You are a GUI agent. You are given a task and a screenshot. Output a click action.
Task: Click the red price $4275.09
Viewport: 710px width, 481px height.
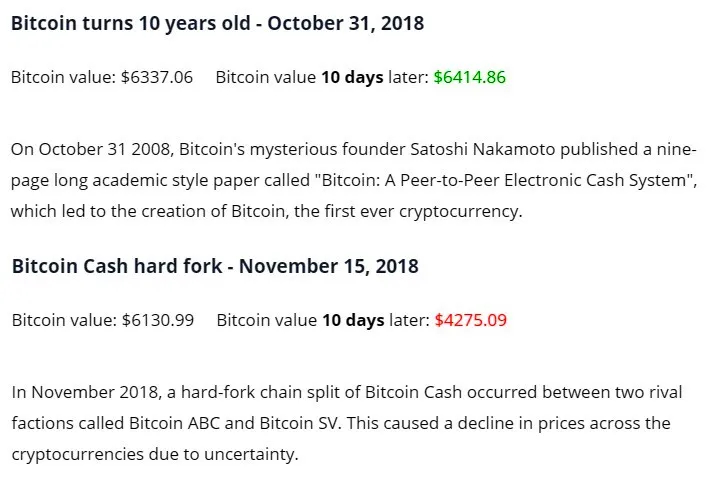[471, 320]
